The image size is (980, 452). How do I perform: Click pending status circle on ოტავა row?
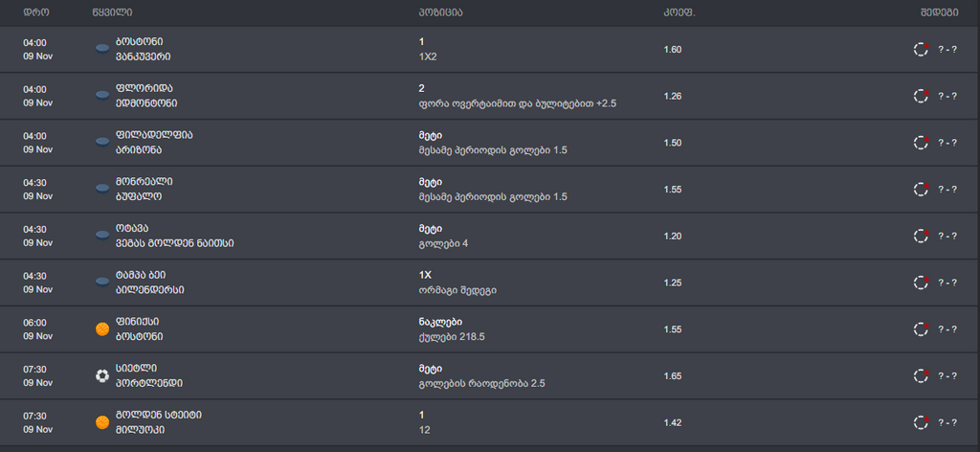click(x=922, y=236)
